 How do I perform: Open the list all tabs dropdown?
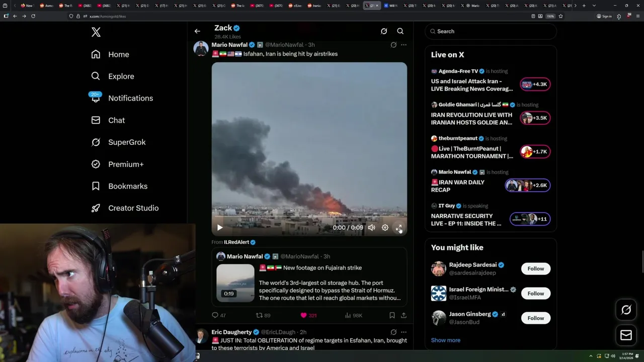594,6
